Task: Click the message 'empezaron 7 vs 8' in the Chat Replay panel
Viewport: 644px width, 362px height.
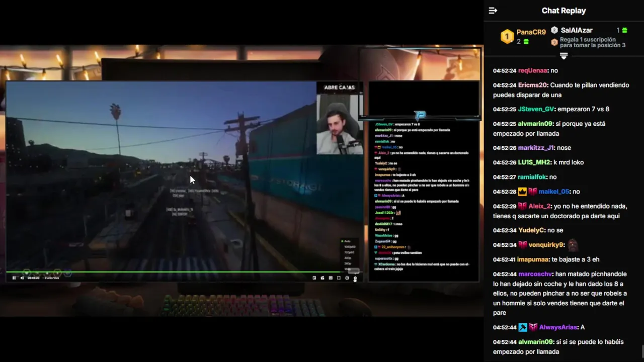Action: (x=584, y=109)
